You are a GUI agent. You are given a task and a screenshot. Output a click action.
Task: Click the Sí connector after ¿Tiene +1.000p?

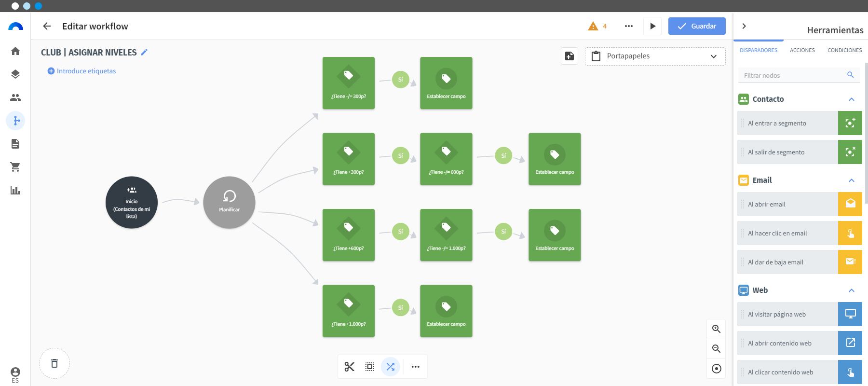(x=401, y=307)
